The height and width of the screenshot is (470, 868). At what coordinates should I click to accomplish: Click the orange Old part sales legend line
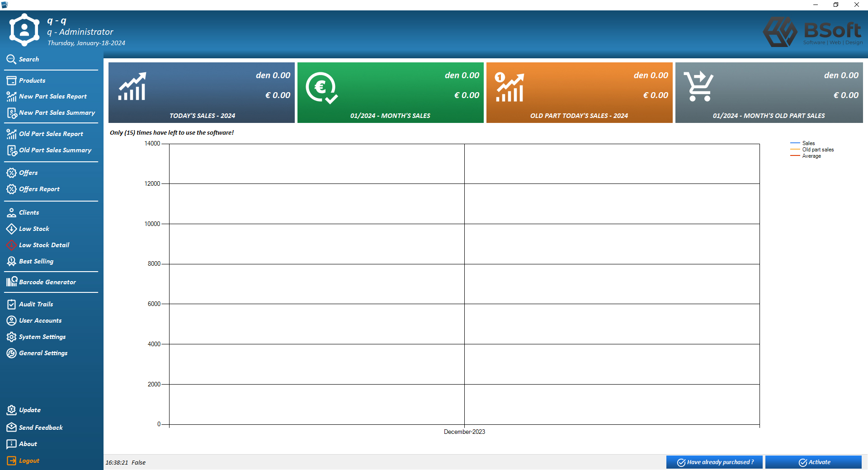(x=795, y=150)
